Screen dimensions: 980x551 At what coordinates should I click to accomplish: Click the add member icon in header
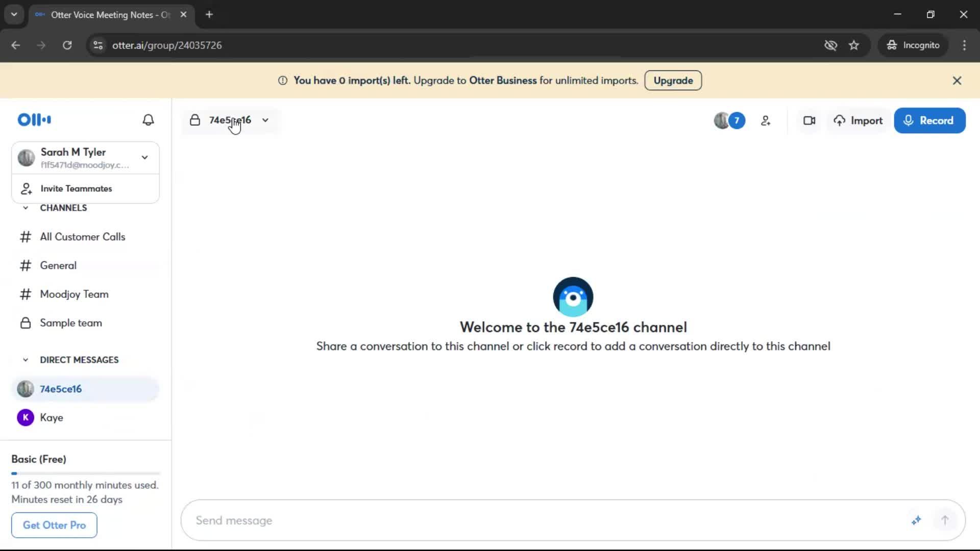tap(766, 121)
